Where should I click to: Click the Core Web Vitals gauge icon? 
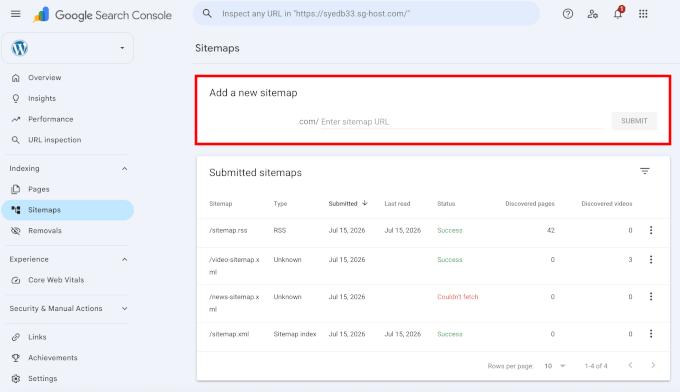point(16,280)
